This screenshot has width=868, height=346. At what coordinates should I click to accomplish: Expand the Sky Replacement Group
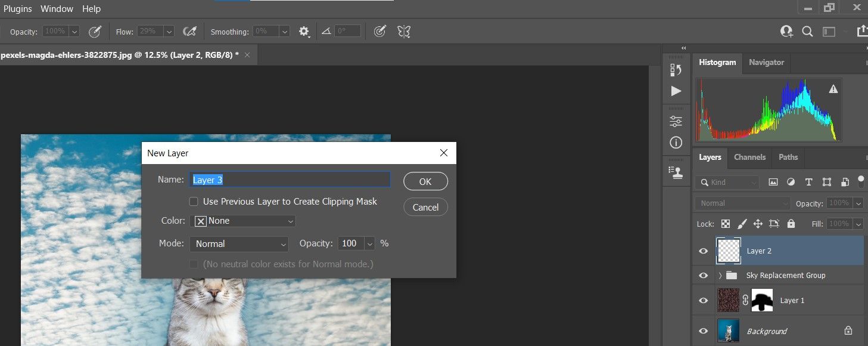tap(720, 276)
